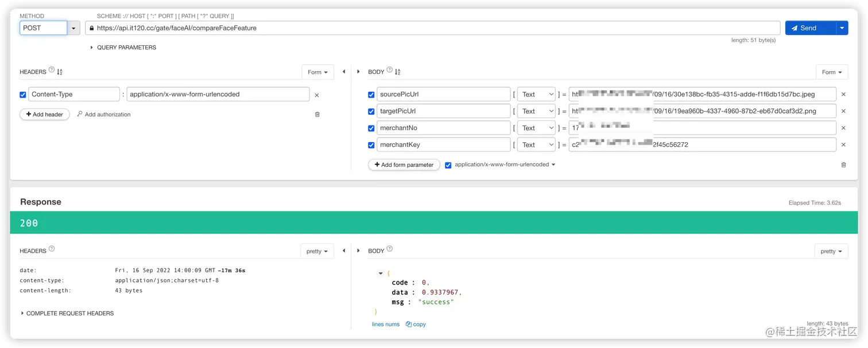This screenshot has width=868, height=348.
Task: Uncheck the targetPicUrl parameter checkbox
Action: [371, 111]
